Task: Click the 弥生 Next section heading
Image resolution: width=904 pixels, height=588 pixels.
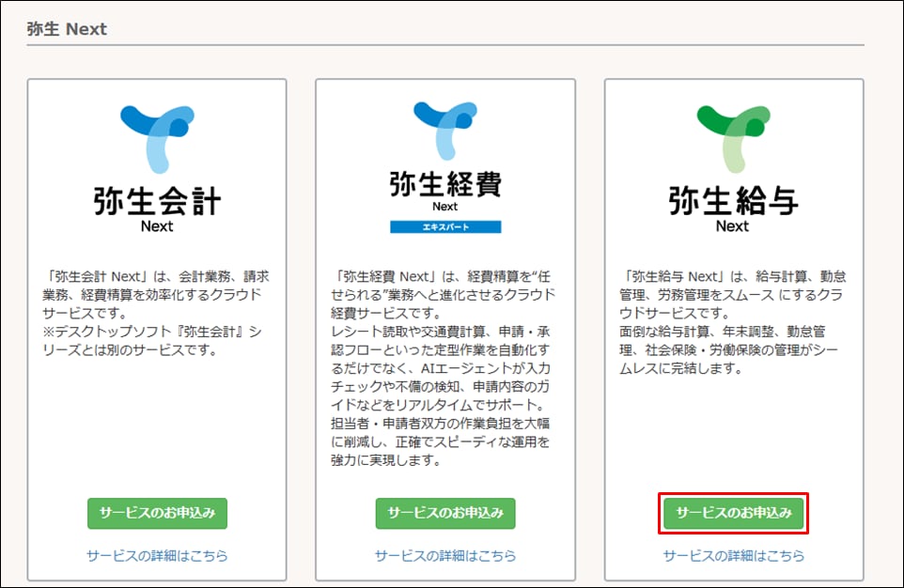Action: [67, 29]
